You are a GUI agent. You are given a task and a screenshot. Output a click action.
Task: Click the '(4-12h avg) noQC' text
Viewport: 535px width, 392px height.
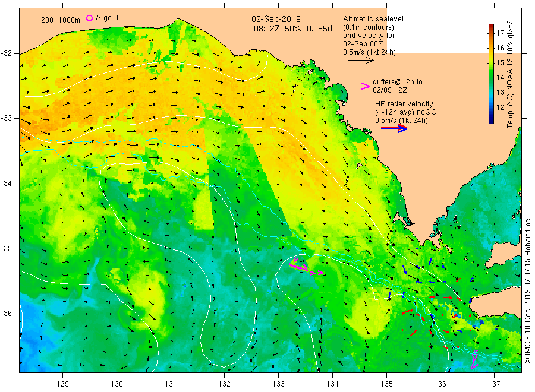pyautogui.click(x=405, y=112)
